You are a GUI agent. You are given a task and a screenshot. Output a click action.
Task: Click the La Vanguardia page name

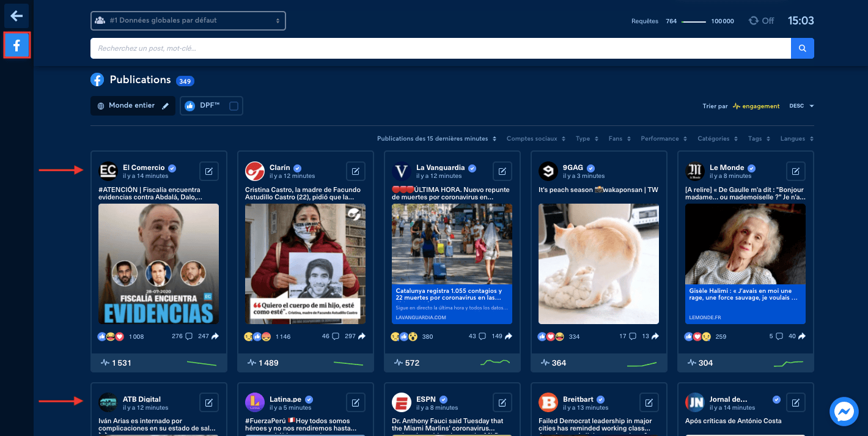coord(440,168)
